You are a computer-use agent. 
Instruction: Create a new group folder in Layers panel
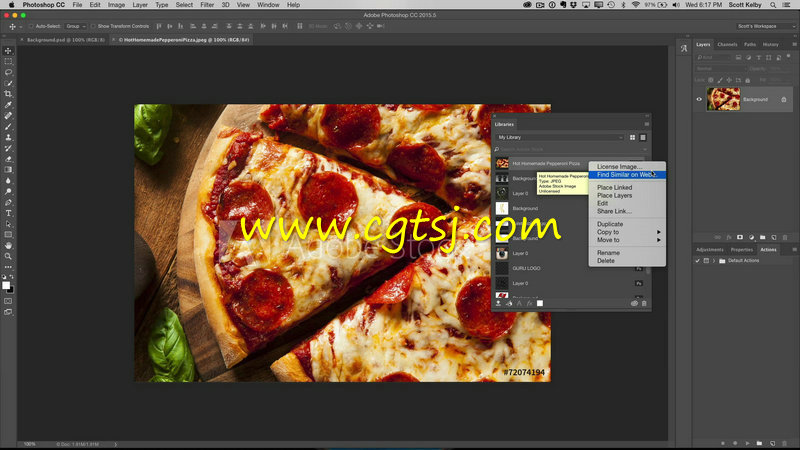pos(762,237)
